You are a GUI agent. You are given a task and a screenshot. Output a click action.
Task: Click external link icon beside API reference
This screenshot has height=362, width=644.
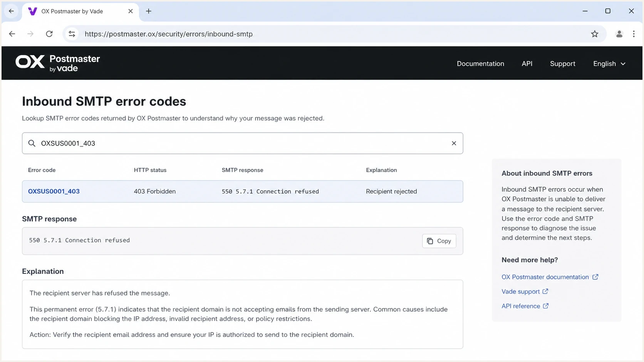pyautogui.click(x=546, y=306)
